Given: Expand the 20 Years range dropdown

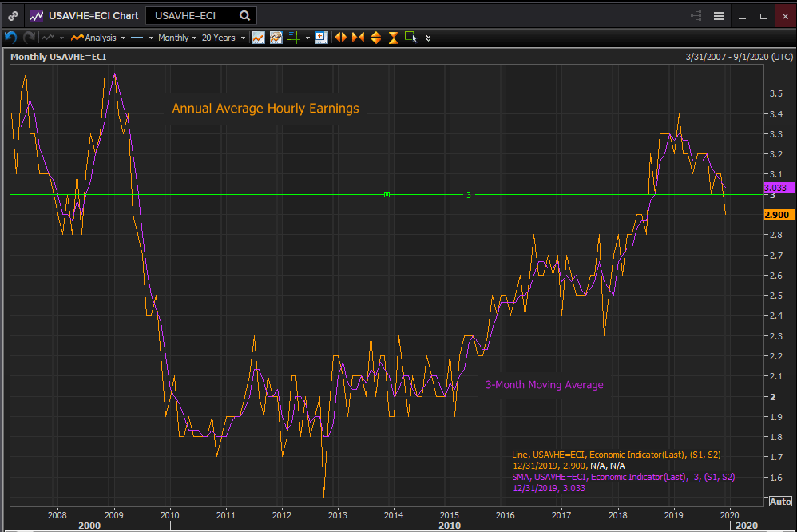Looking at the screenshot, I should [222, 38].
